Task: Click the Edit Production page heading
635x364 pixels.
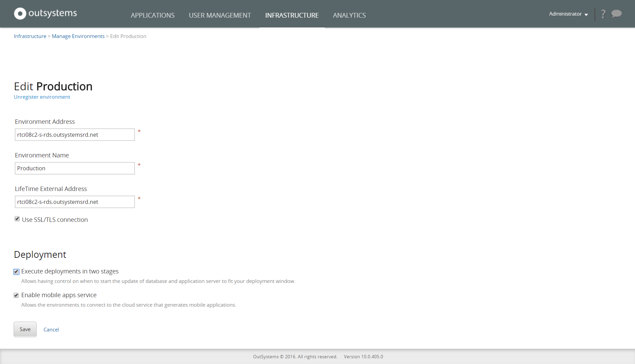Action: click(x=53, y=87)
